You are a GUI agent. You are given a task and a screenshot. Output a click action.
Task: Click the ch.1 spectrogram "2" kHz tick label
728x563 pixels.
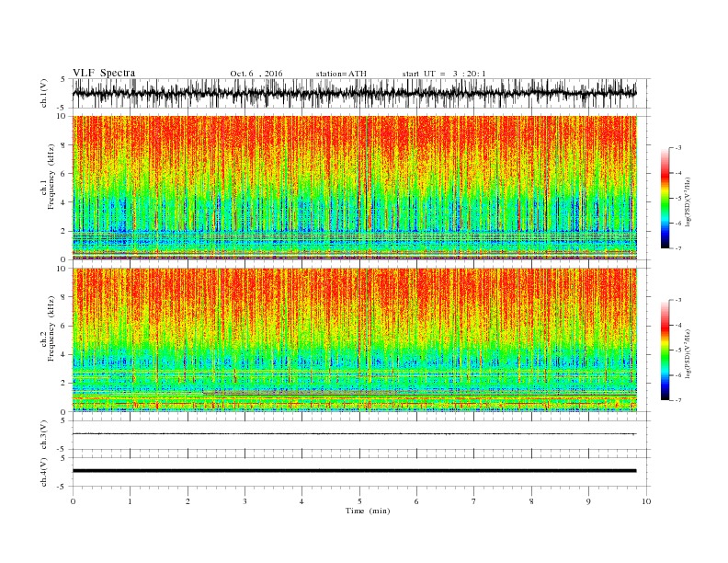click(x=64, y=231)
